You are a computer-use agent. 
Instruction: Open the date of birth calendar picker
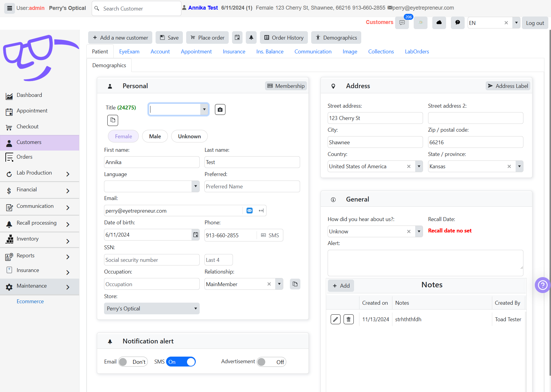pyautogui.click(x=195, y=235)
